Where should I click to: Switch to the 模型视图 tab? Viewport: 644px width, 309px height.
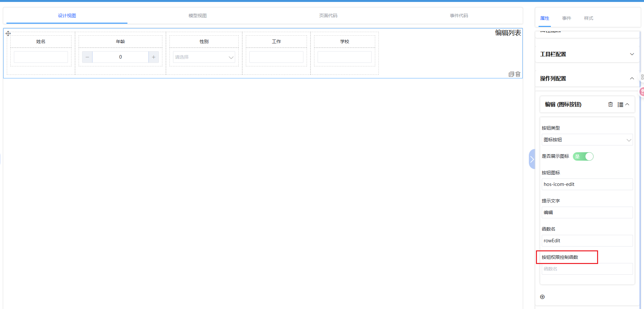click(x=197, y=16)
